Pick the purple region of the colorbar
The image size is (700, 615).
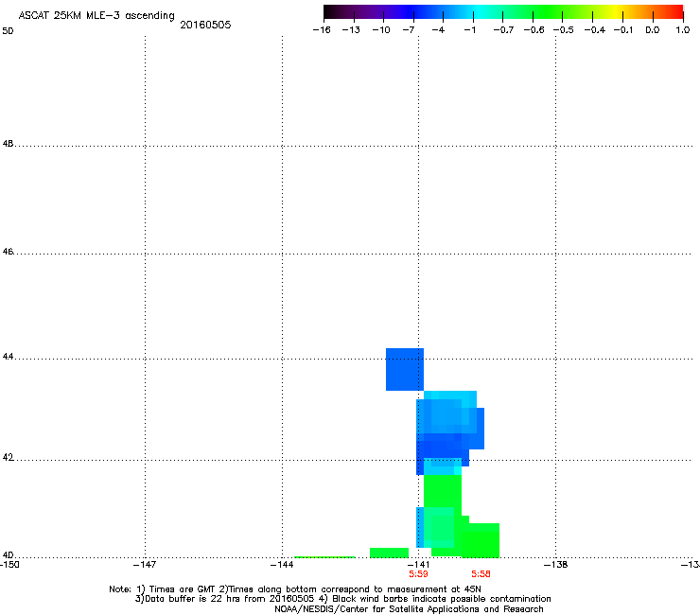tap(375, 11)
